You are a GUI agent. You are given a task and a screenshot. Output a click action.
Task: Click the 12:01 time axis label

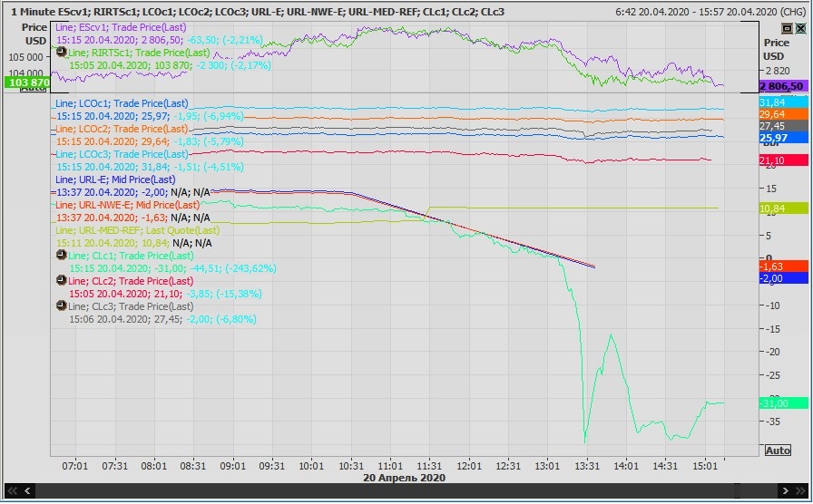(x=469, y=466)
